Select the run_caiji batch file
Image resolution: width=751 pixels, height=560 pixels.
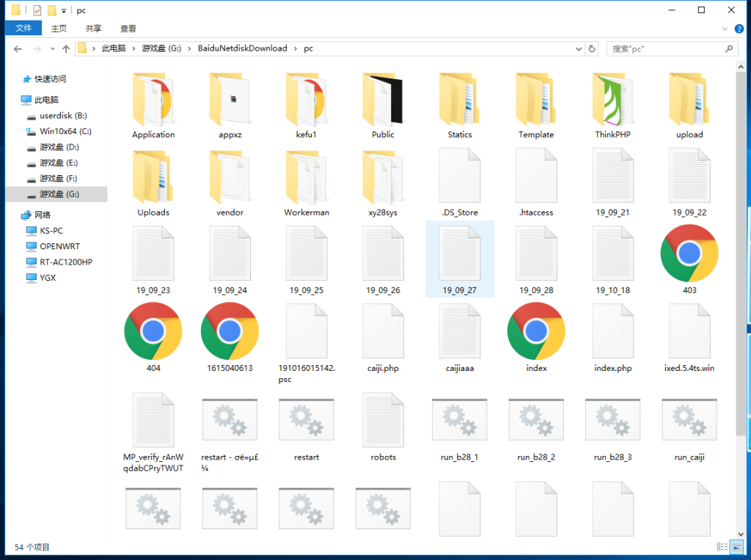click(x=689, y=430)
